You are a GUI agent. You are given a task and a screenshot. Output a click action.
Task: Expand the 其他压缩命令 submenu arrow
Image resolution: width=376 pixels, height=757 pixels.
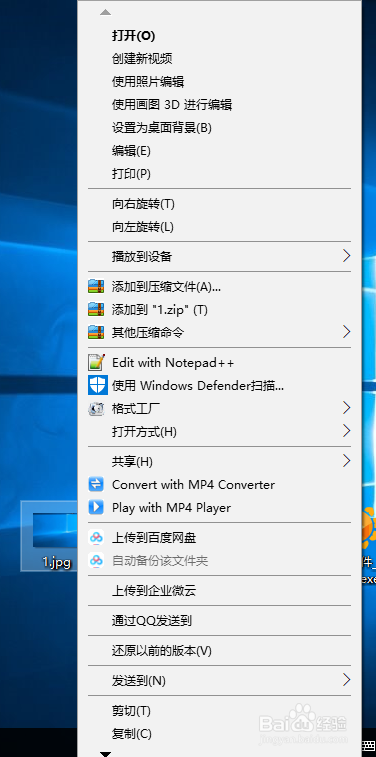tap(346, 332)
